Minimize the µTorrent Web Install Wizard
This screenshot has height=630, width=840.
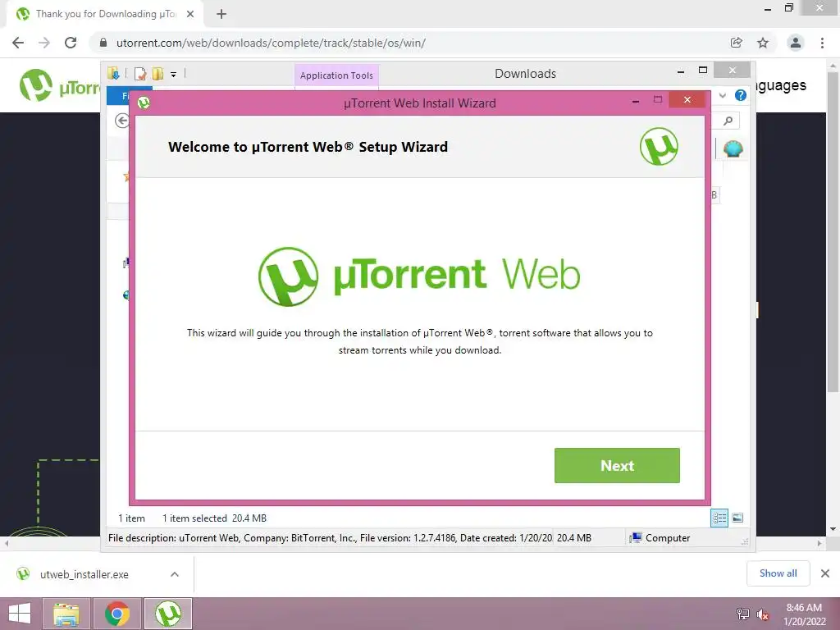click(x=636, y=100)
